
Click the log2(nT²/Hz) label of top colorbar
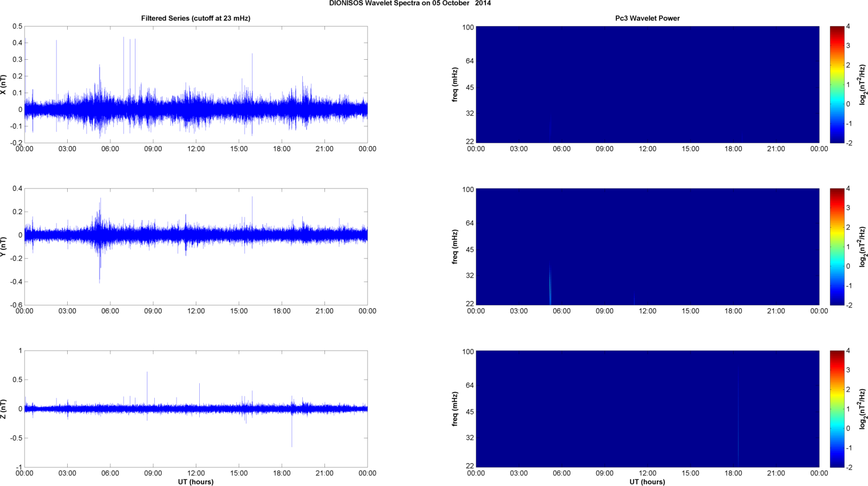863,85
